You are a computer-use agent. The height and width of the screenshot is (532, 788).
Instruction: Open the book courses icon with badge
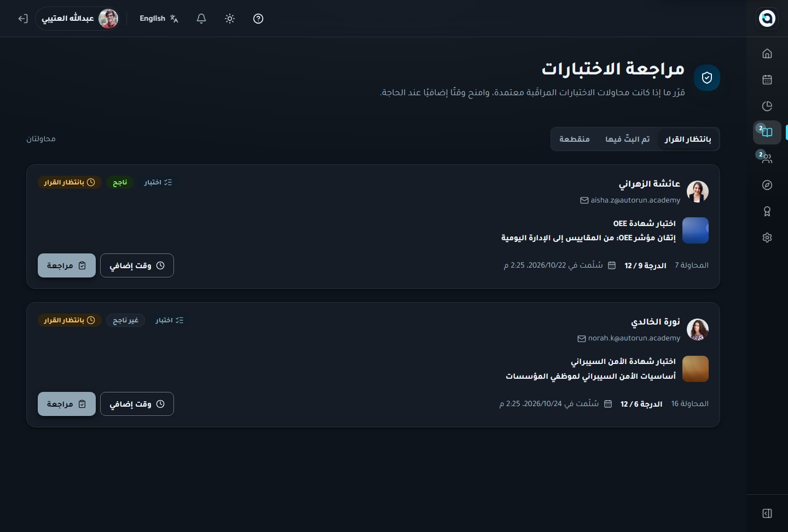tap(767, 132)
